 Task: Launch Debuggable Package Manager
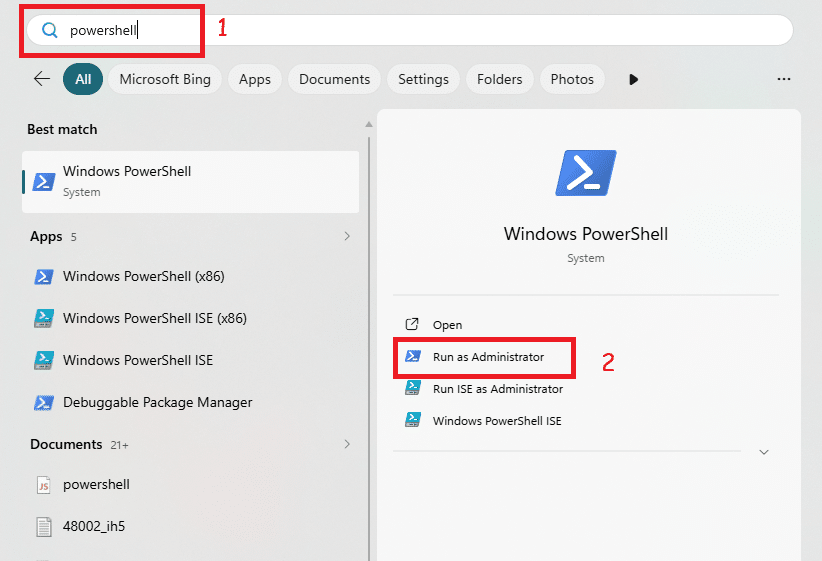[157, 402]
